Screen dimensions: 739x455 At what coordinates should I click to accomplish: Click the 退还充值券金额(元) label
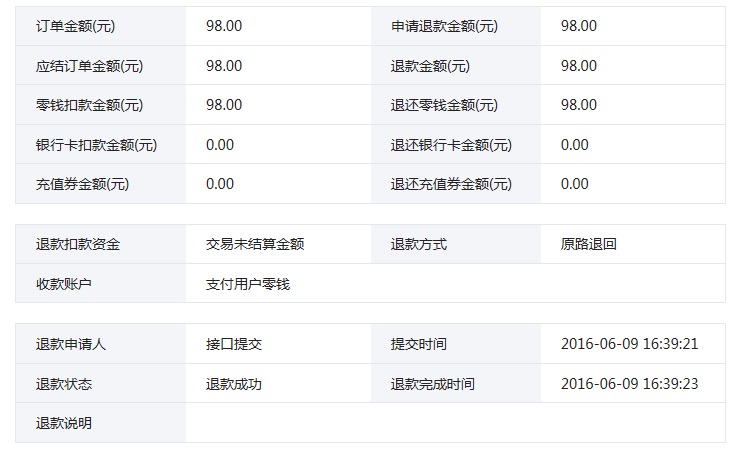451,184
